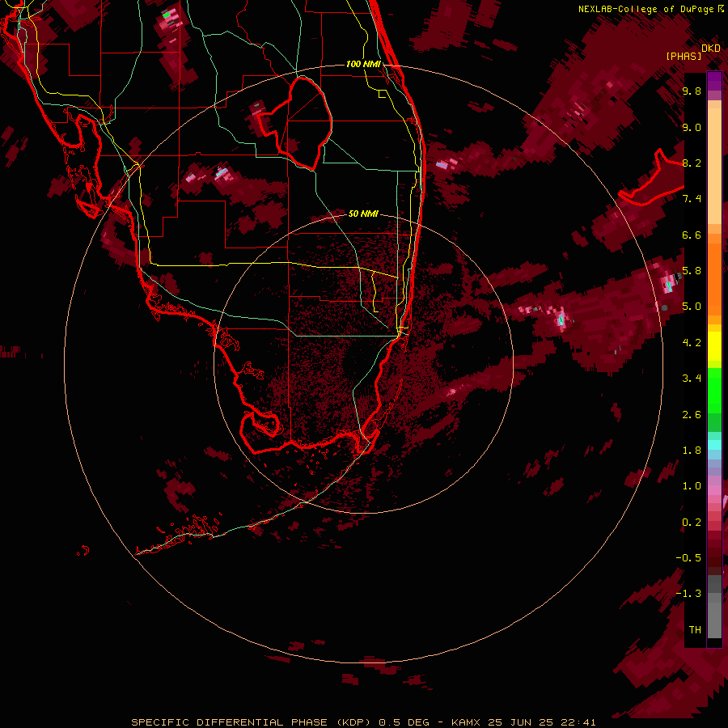Pick the cyan color bar segment
Viewport: 728px width, 728px height.
(714, 445)
